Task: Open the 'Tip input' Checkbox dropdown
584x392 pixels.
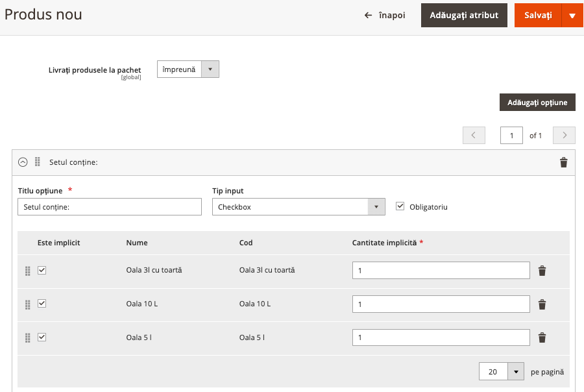Action: [298, 207]
